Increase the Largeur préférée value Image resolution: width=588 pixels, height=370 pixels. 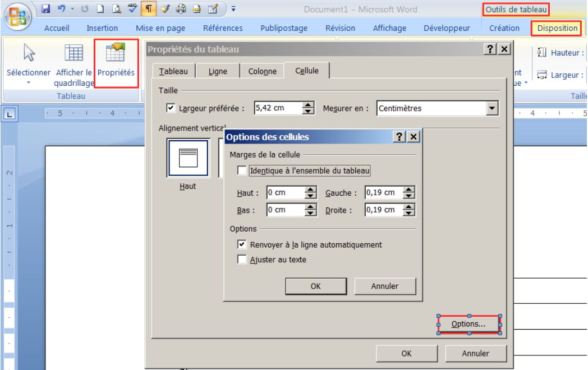click(308, 105)
